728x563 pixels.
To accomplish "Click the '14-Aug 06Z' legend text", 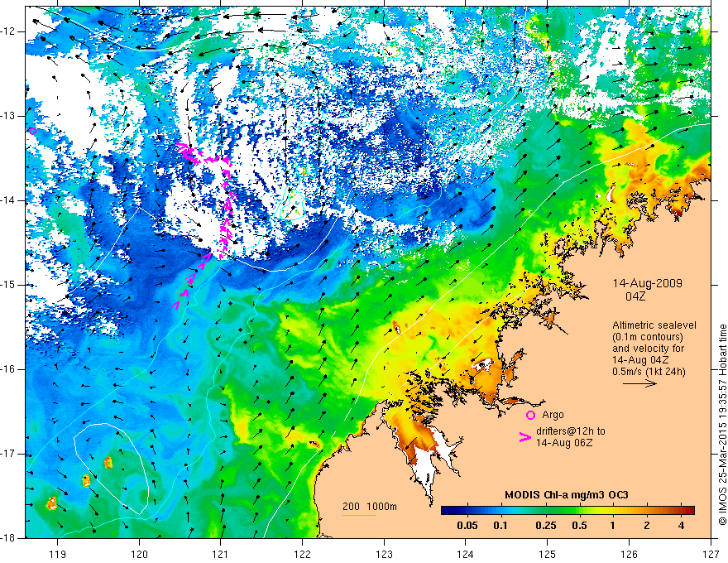I will (x=564, y=443).
